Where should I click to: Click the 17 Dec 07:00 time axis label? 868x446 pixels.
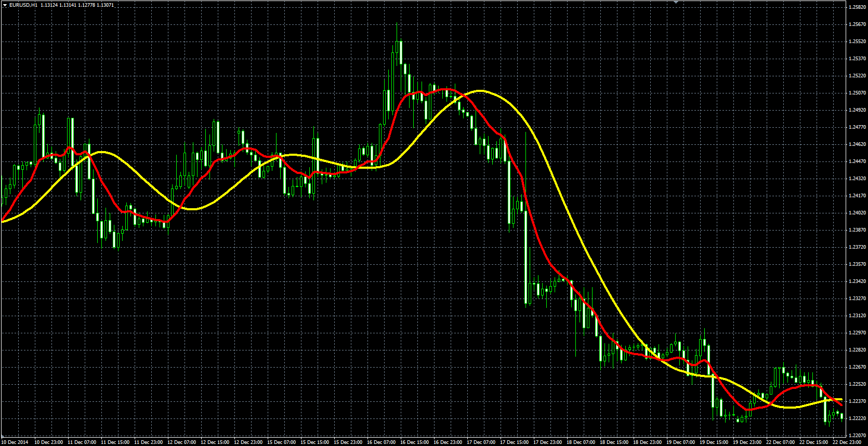[x=481, y=442]
